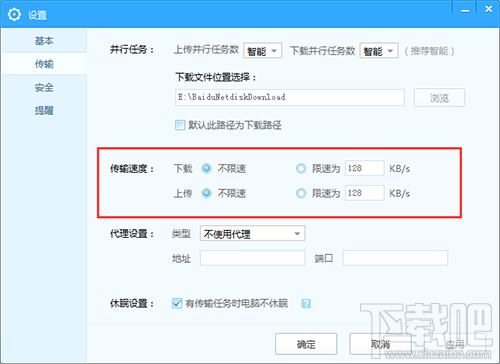
Task: Click the 传输速度 label text
Action: pyautogui.click(x=132, y=169)
